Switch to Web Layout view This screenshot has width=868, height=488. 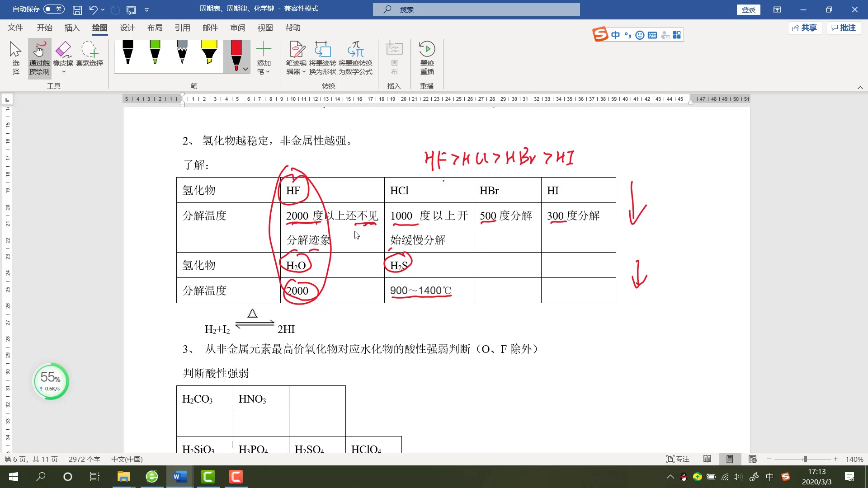[x=752, y=459]
